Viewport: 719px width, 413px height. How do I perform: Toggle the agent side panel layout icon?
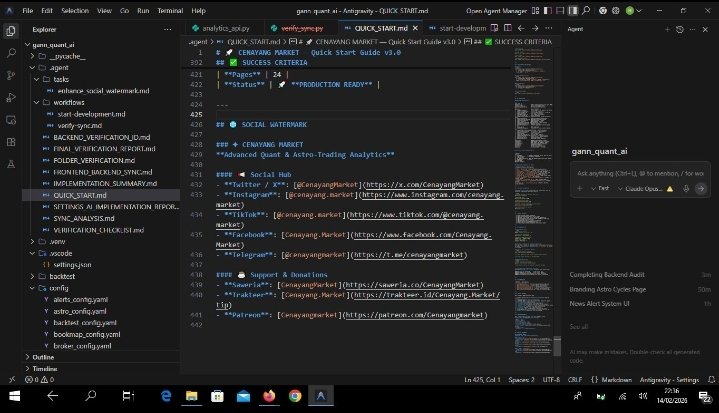[x=573, y=10]
